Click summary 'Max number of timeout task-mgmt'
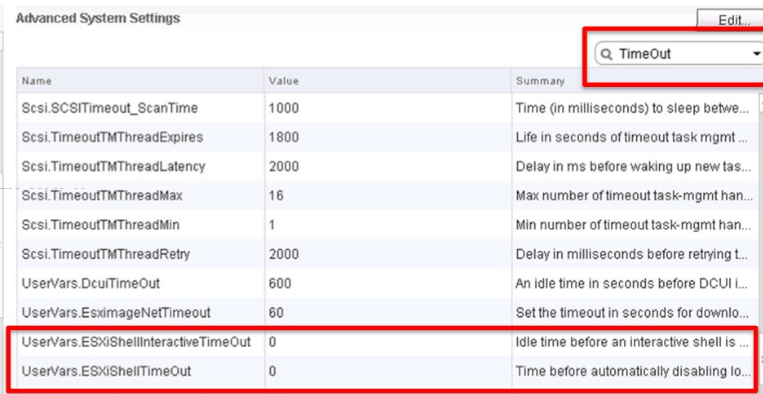 click(x=634, y=196)
